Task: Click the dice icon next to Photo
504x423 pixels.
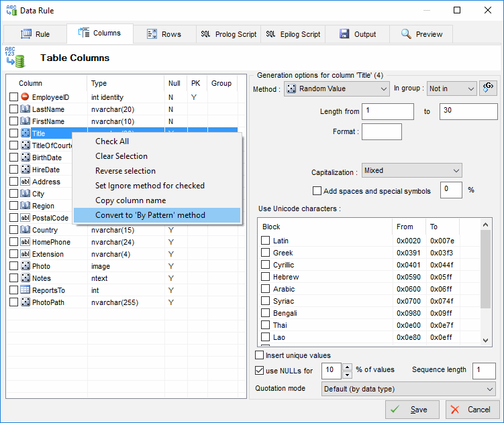Action: (26, 265)
